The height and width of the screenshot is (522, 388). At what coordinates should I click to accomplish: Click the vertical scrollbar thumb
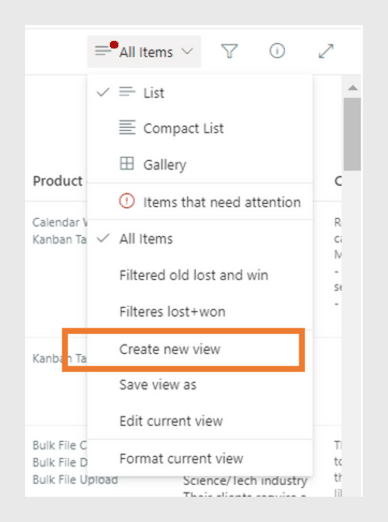(x=352, y=134)
